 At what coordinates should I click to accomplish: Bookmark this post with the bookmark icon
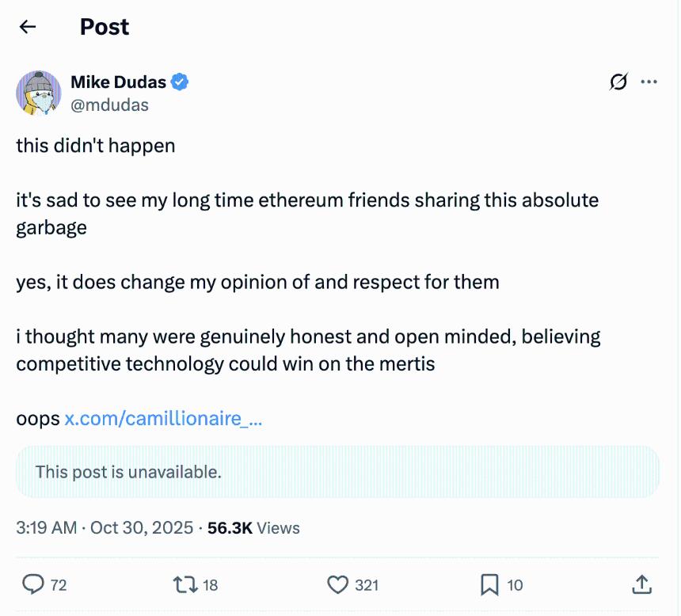pyautogui.click(x=489, y=585)
